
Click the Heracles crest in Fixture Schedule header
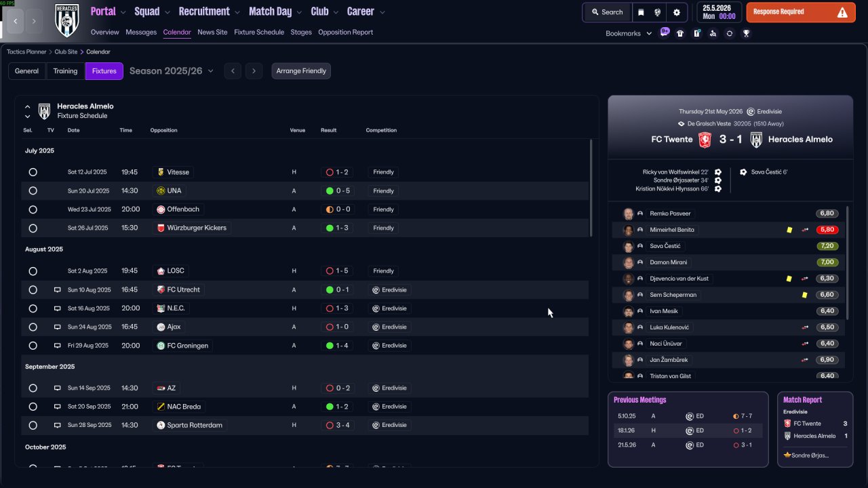tap(44, 111)
